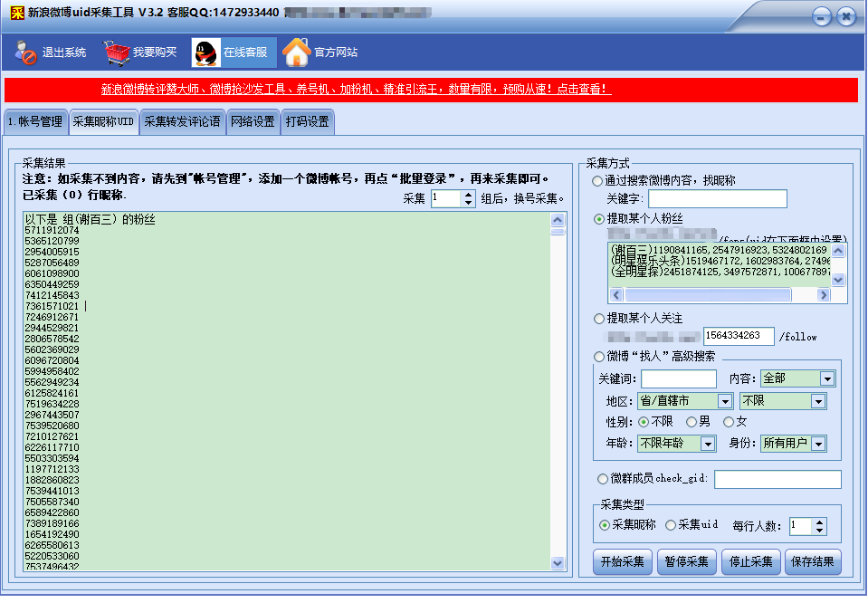Click result uid 6125824161
The height and width of the screenshot is (603, 868).
52,393
